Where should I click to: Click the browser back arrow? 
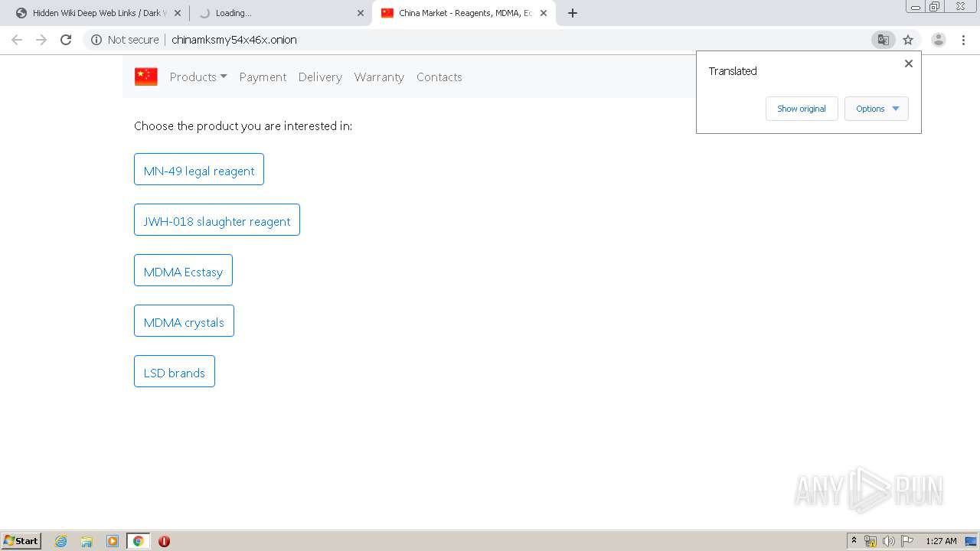pyautogui.click(x=17, y=40)
